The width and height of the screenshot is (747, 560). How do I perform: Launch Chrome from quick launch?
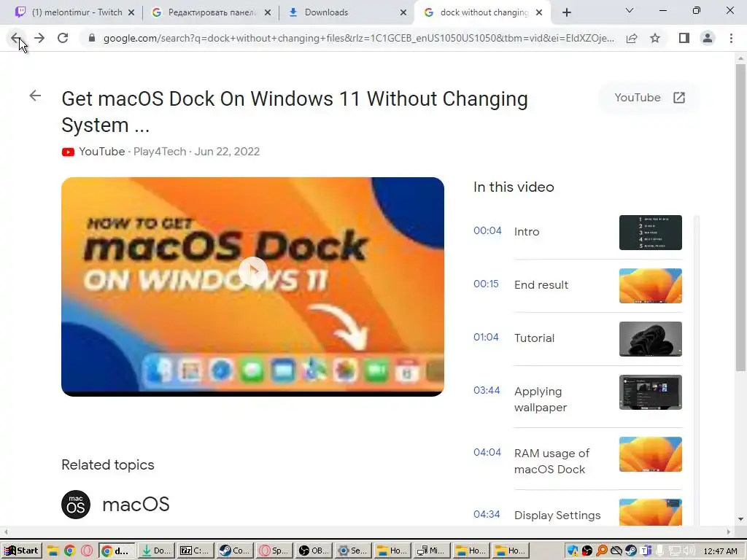tap(69, 551)
